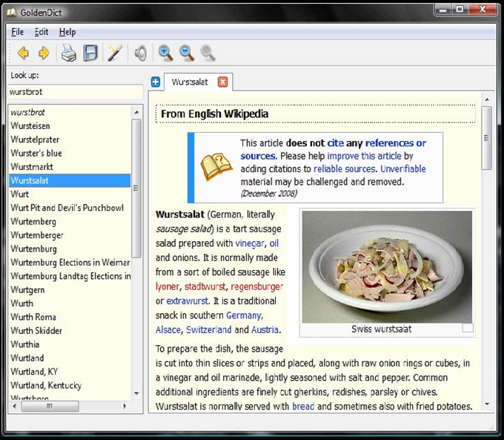
Task: Click the enlarge icon under the wurstsalat photo
Action: [x=468, y=328]
